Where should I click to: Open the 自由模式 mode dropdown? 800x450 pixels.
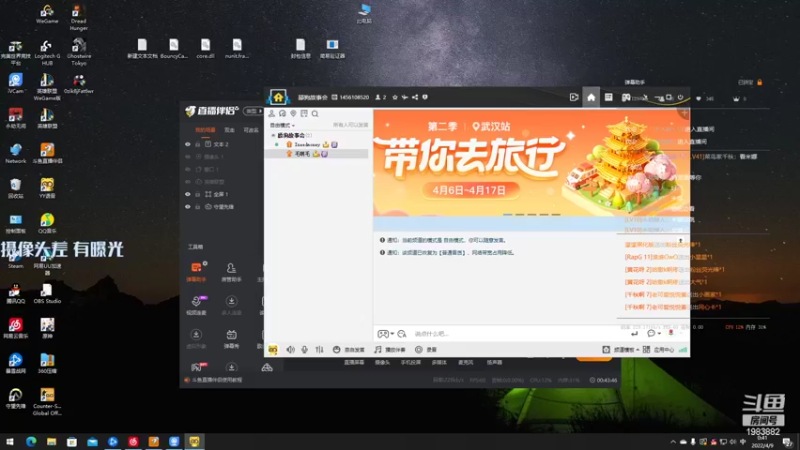pyautogui.click(x=282, y=125)
